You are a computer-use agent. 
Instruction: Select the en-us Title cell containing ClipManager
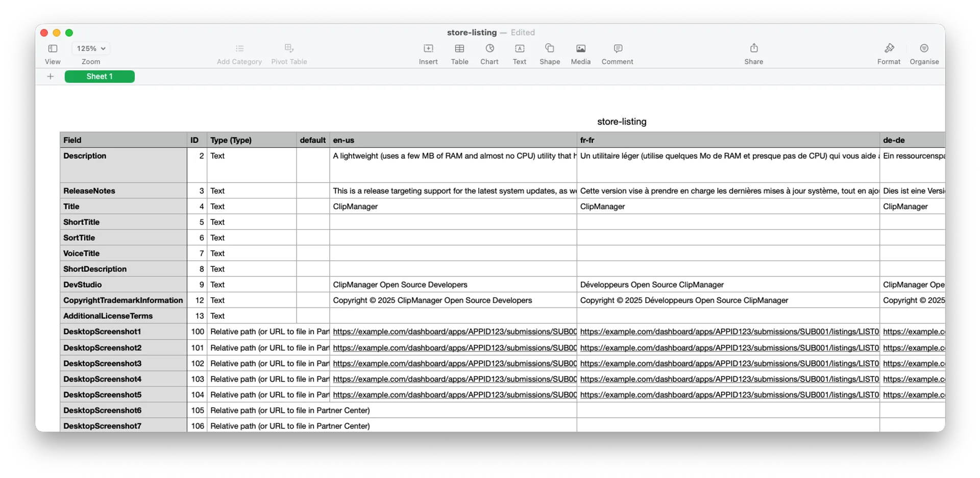point(453,207)
